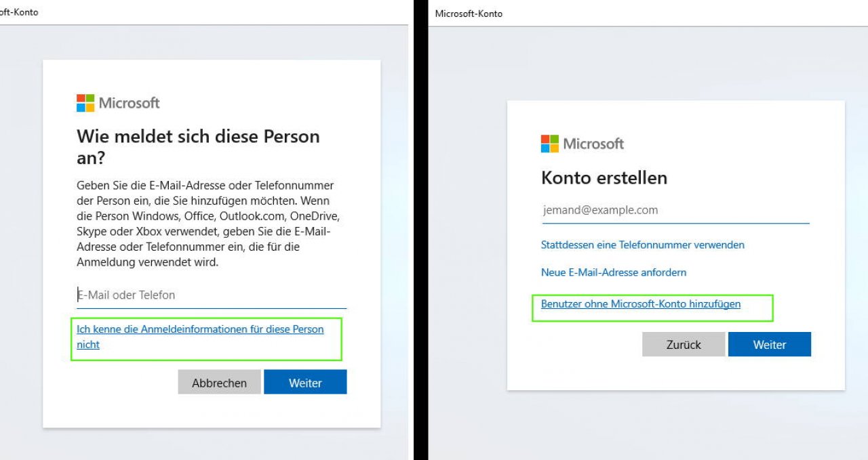Click the 'Konto erstellen' heading

(604, 177)
